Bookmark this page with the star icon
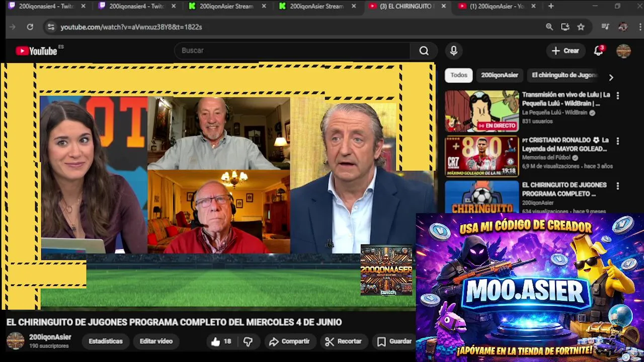644x362 pixels. [581, 27]
